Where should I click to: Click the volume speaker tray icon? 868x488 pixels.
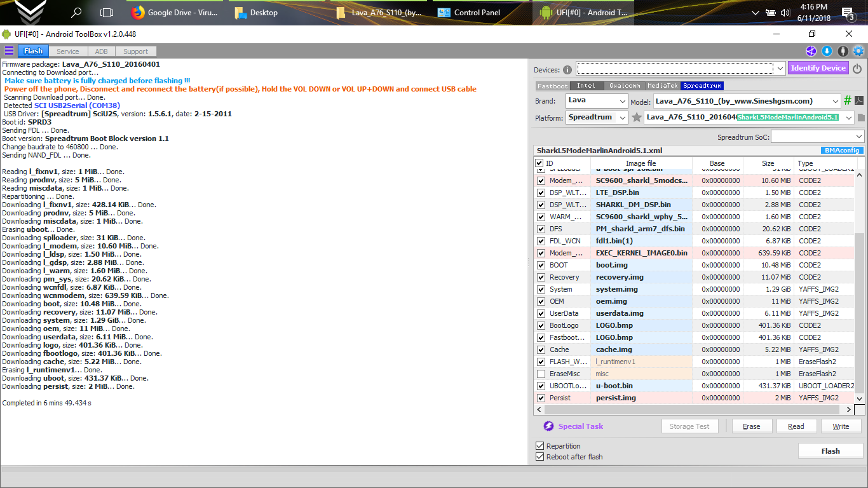[785, 12]
